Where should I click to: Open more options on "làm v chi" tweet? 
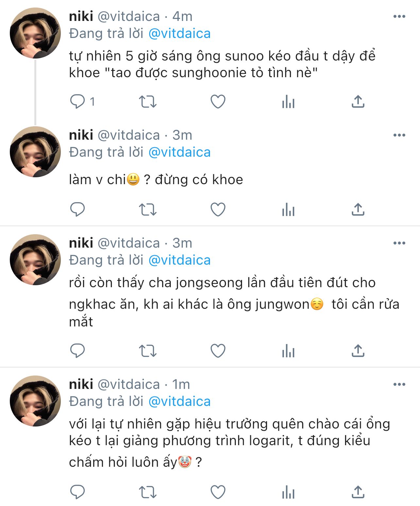tap(399, 135)
